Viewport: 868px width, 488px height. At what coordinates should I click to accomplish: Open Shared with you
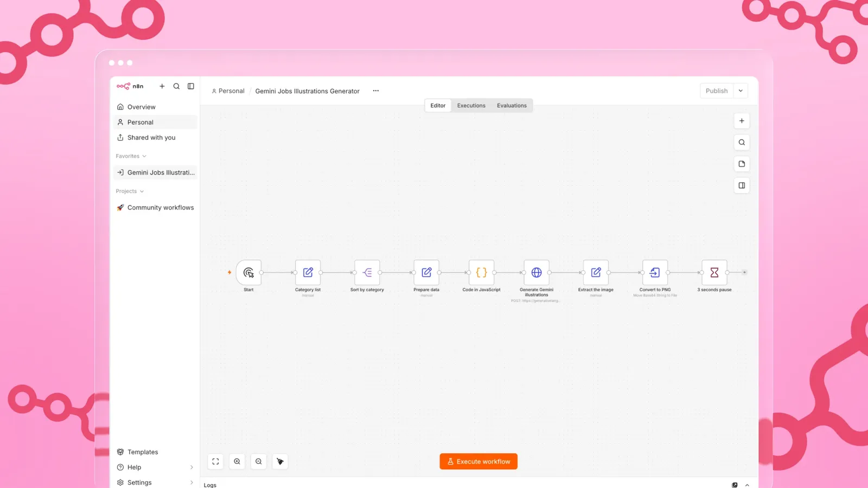(155, 137)
